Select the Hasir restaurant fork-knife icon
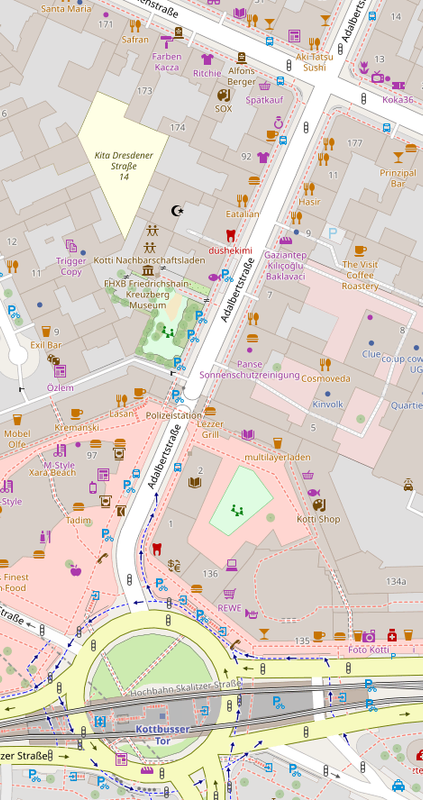 309,189
